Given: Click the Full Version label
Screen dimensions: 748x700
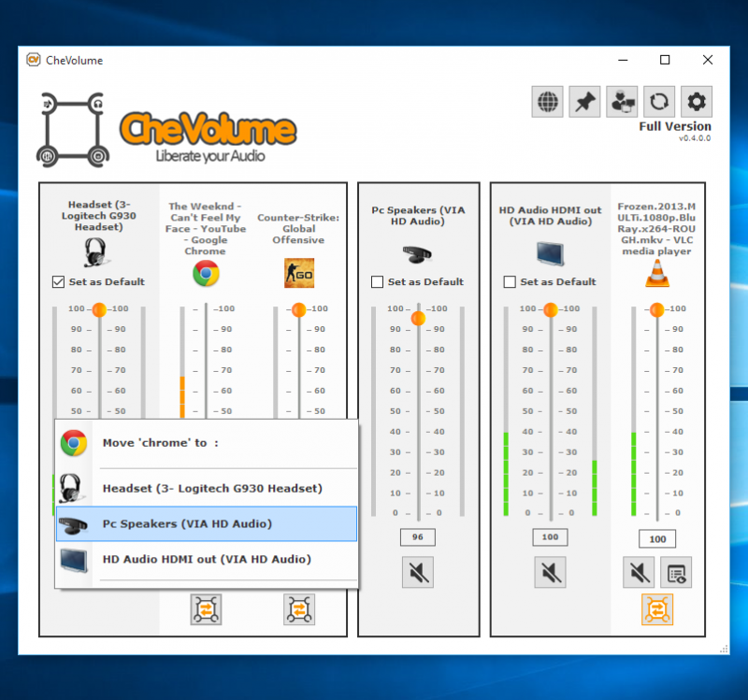Looking at the screenshot, I should click(x=675, y=126).
